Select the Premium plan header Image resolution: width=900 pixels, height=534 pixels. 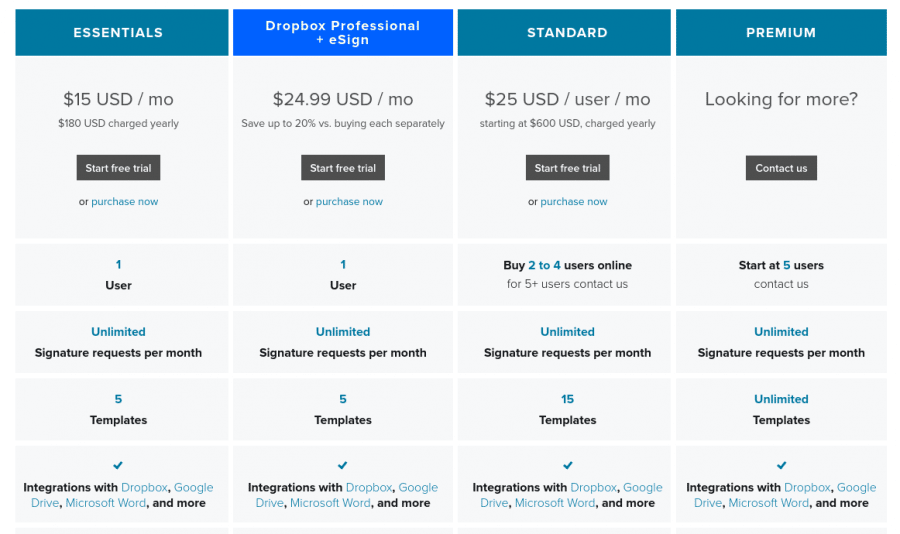coord(781,33)
